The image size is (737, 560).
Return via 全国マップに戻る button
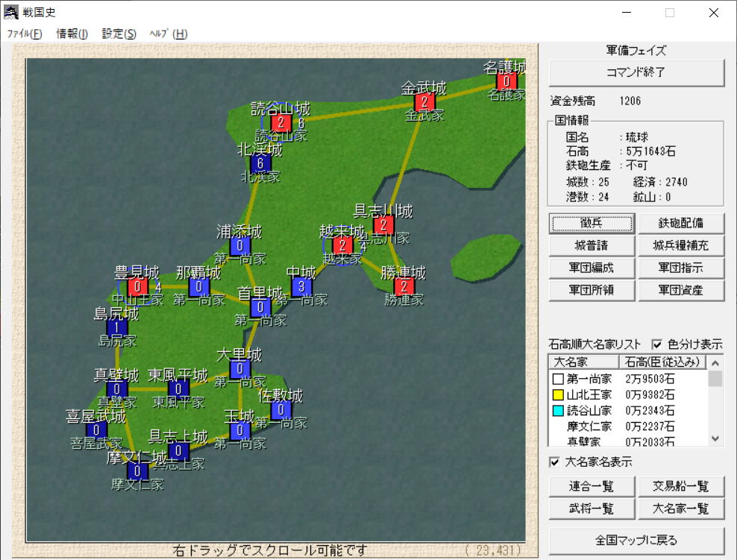[636, 540]
